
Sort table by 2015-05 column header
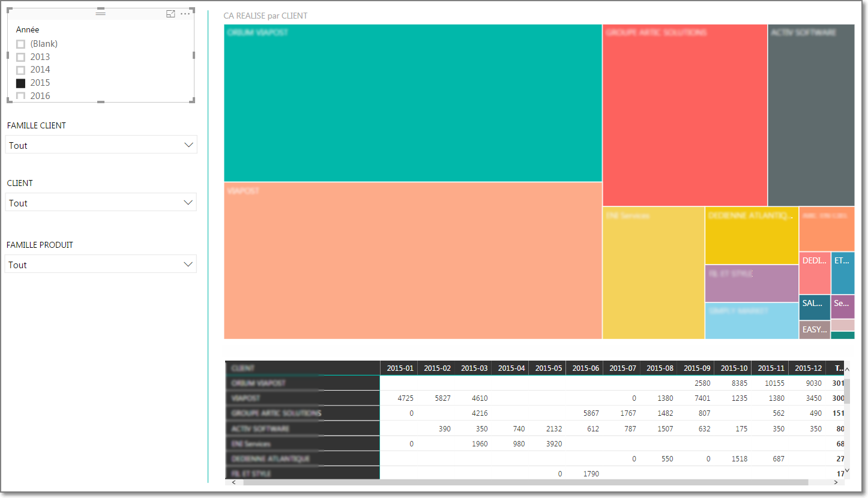tap(549, 368)
